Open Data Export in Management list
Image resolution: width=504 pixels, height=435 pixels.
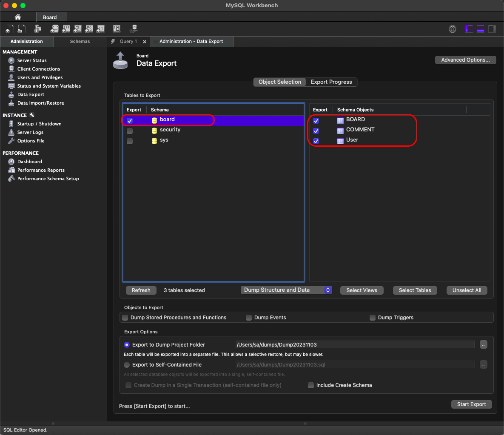coord(31,94)
